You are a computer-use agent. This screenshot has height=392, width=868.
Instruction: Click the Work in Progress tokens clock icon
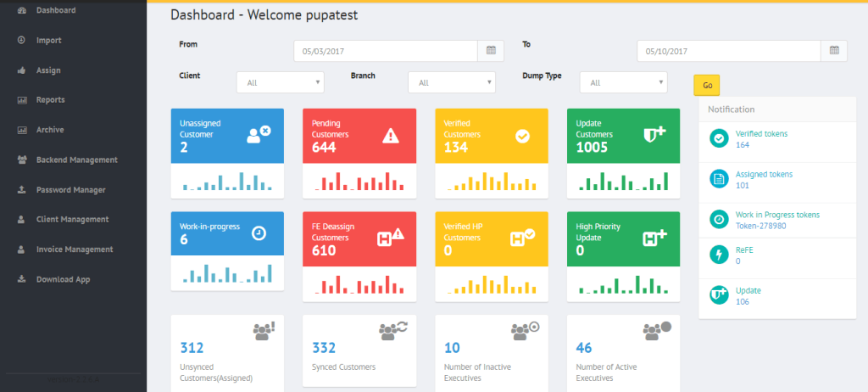tap(719, 220)
